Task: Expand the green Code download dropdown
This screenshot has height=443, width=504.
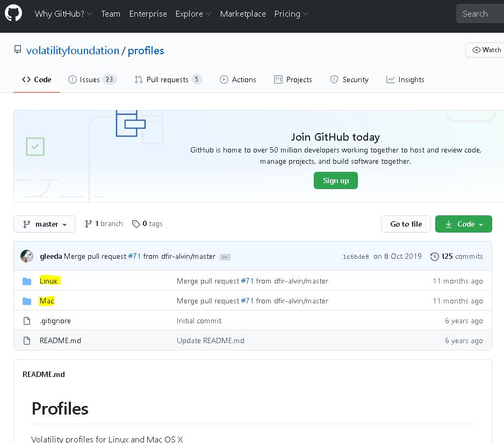Action: point(463,224)
